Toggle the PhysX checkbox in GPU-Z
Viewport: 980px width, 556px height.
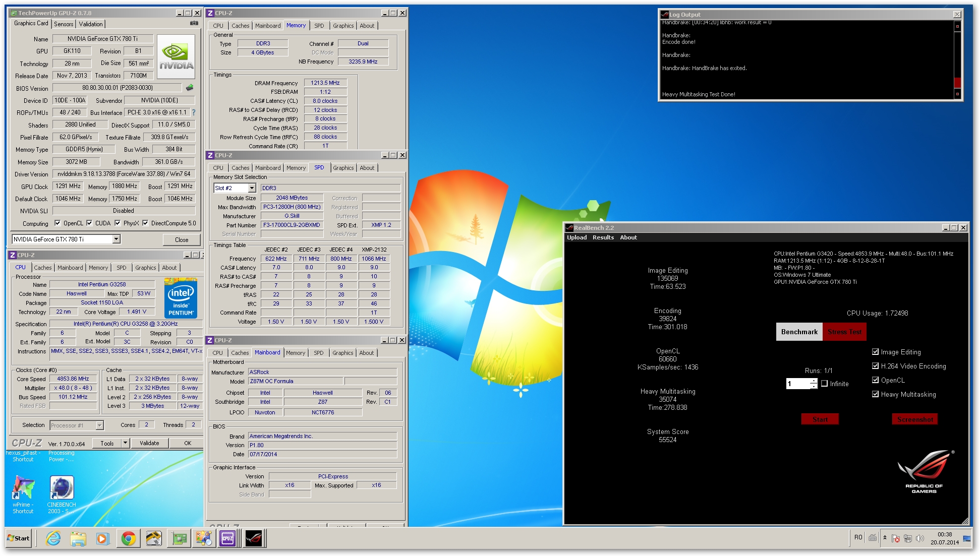click(x=118, y=223)
